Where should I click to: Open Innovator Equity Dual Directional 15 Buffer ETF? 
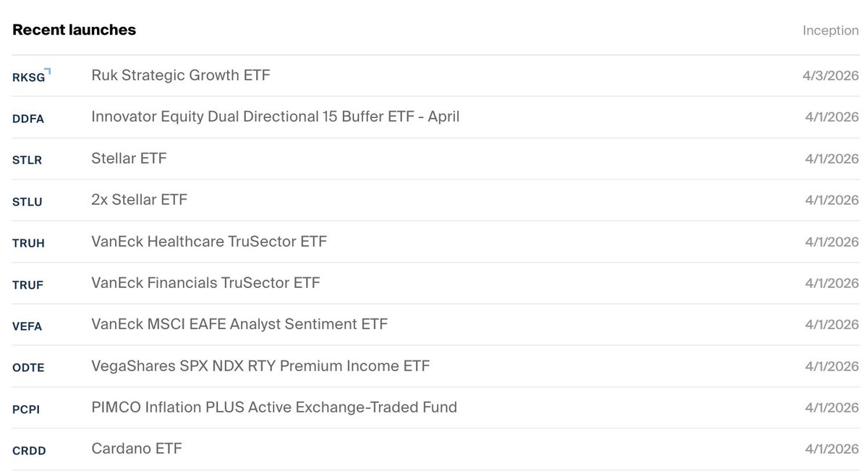pos(275,116)
